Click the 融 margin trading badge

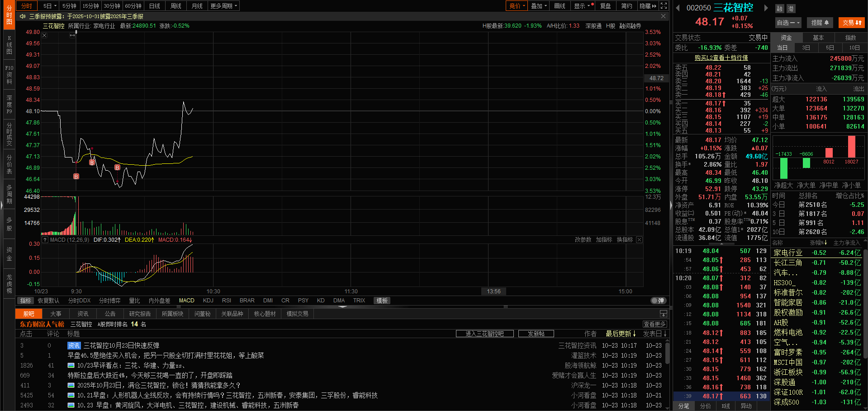point(779,9)
